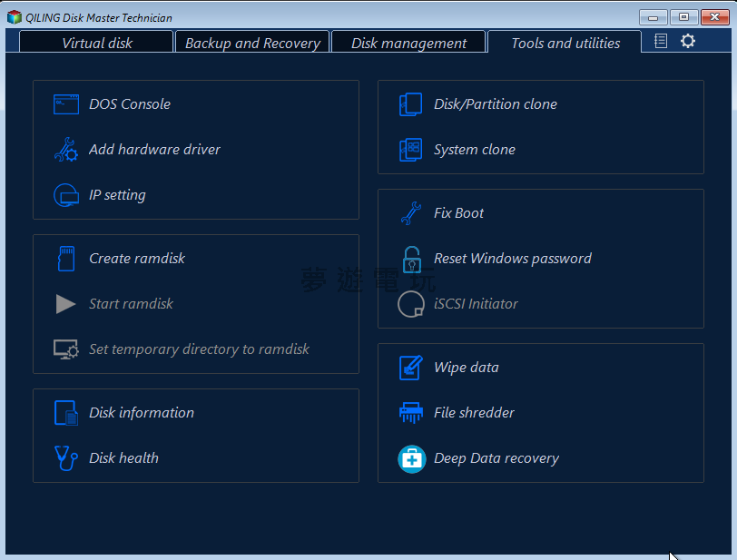Open the iSCSI Initiator option
The image size is (737, 560).
pyautogui.click(x=475, y=304)
